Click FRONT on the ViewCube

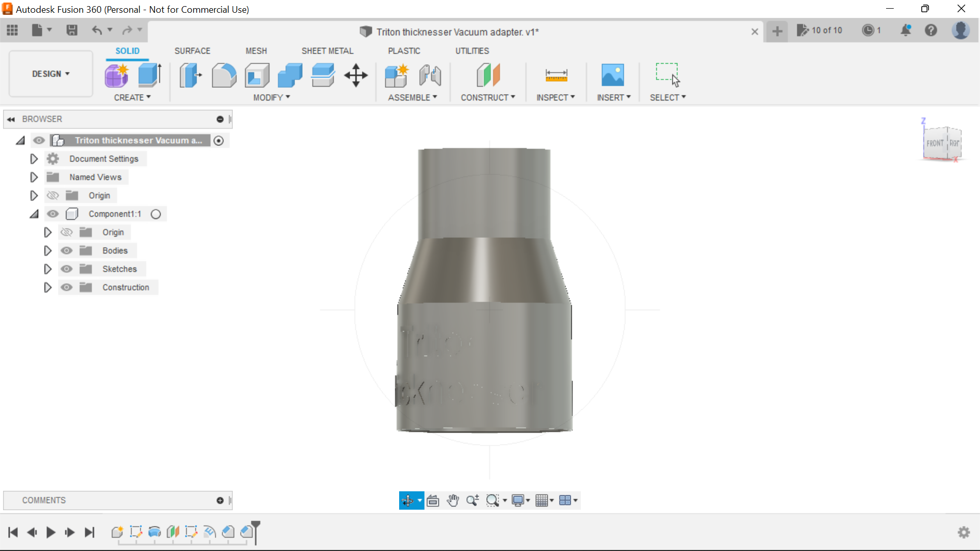[x=934, y=143]
